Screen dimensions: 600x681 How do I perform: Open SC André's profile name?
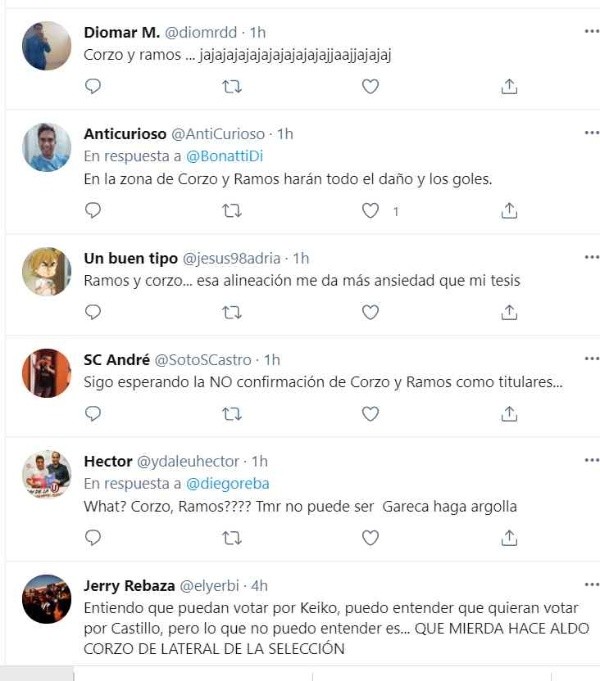point(113,360)
